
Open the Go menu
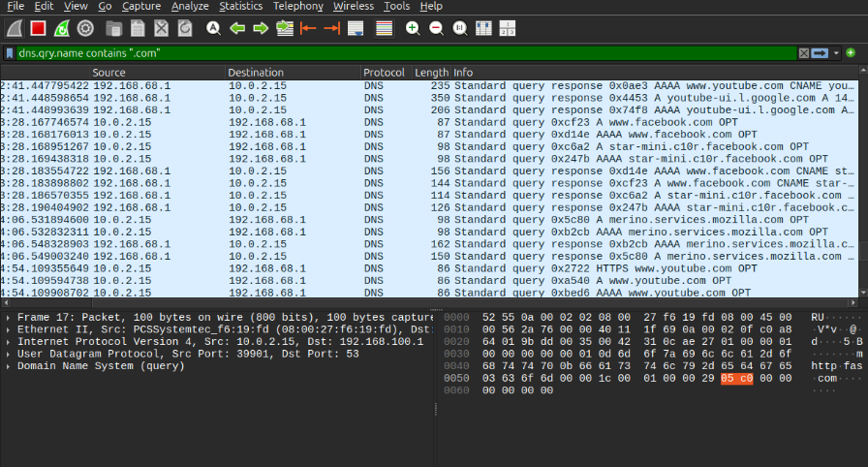click(106, 6)
